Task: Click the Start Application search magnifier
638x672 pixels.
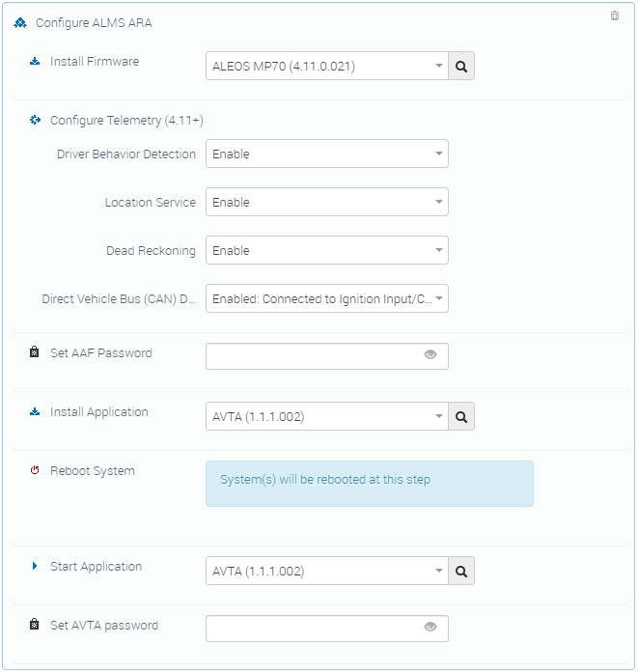Action: coord(461,571)
